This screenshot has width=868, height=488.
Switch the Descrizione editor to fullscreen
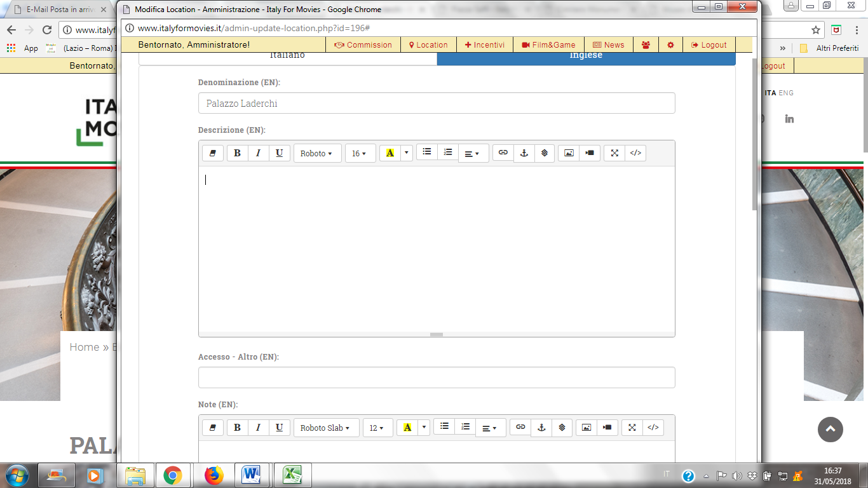pos(614,153)
